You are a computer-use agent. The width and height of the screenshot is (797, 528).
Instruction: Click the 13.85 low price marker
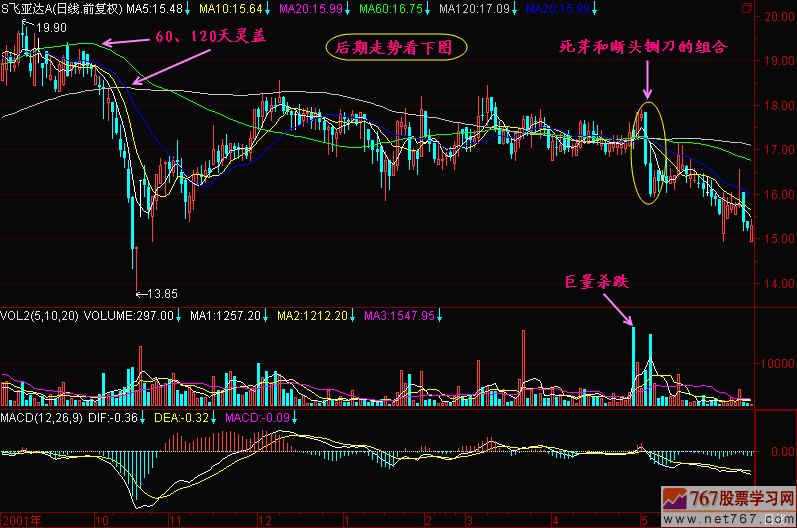pos(161,294)
